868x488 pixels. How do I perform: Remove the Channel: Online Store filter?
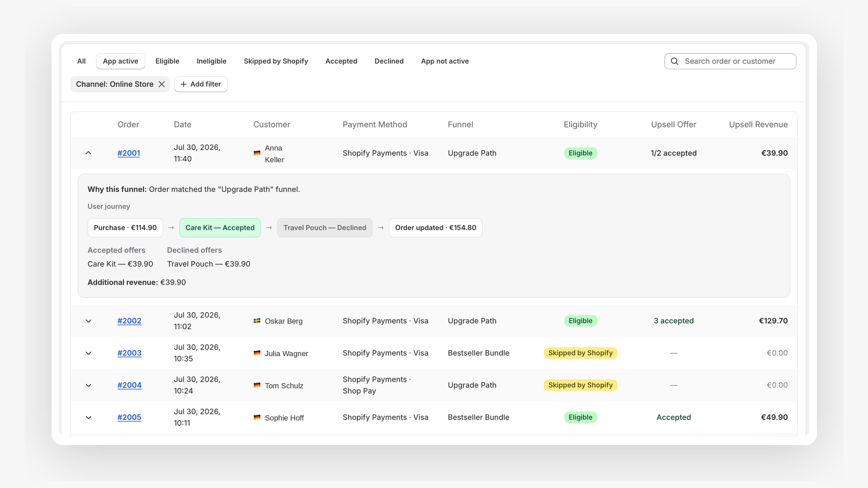coord(161,84)
